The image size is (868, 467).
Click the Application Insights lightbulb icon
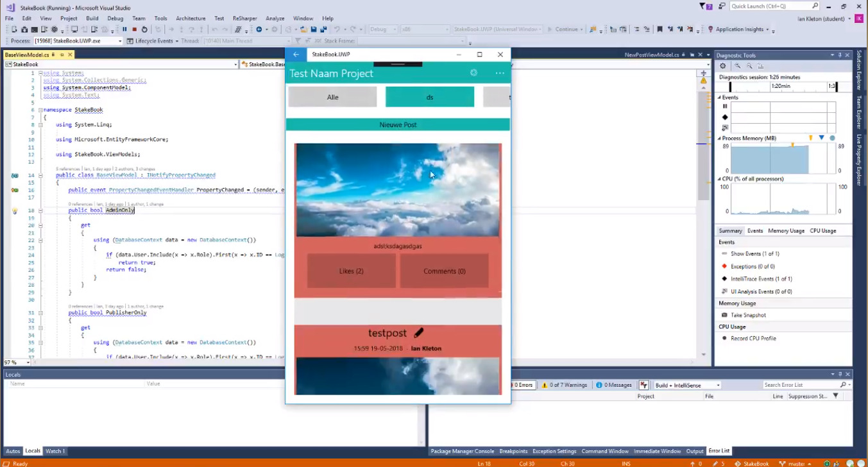point(710,30)
